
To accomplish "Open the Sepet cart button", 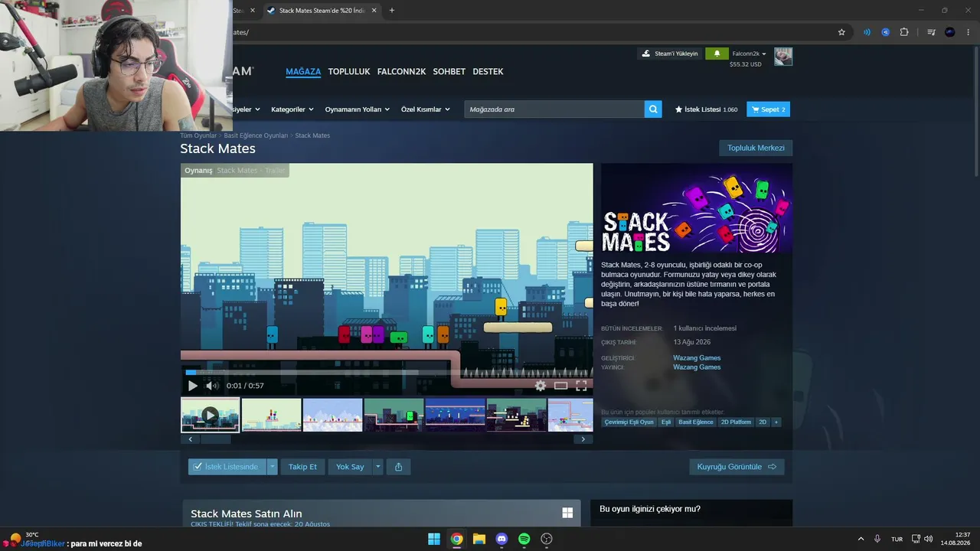I will 768,109.
